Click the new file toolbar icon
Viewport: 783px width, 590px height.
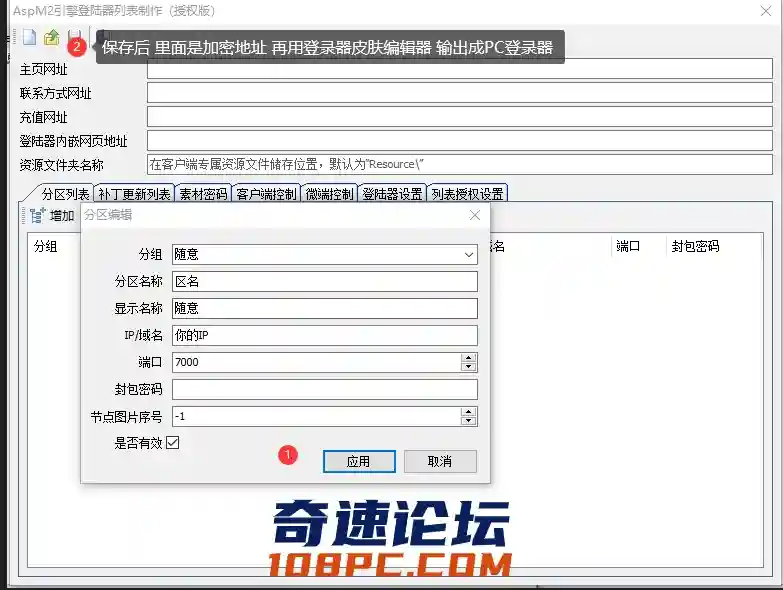(29, 37)
